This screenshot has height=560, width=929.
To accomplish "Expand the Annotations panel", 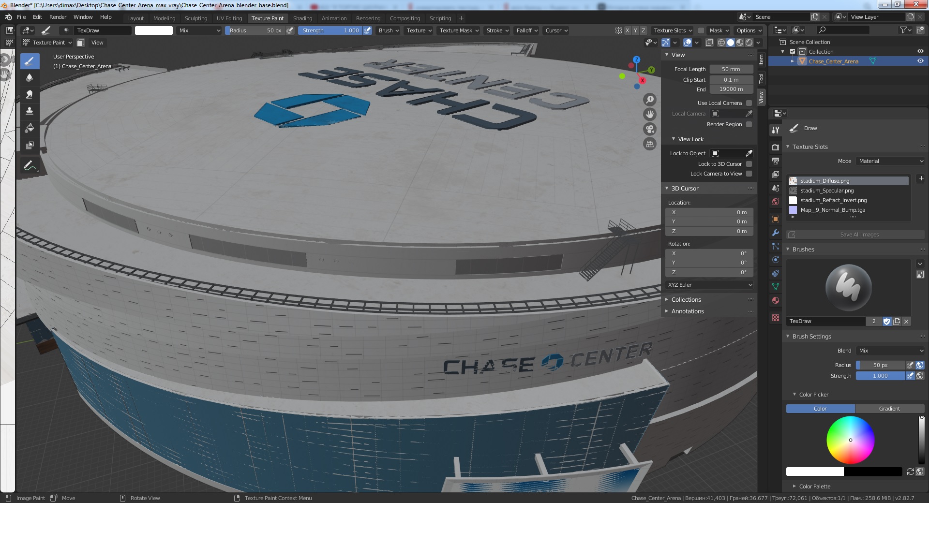I will click(x=687, y=311).
